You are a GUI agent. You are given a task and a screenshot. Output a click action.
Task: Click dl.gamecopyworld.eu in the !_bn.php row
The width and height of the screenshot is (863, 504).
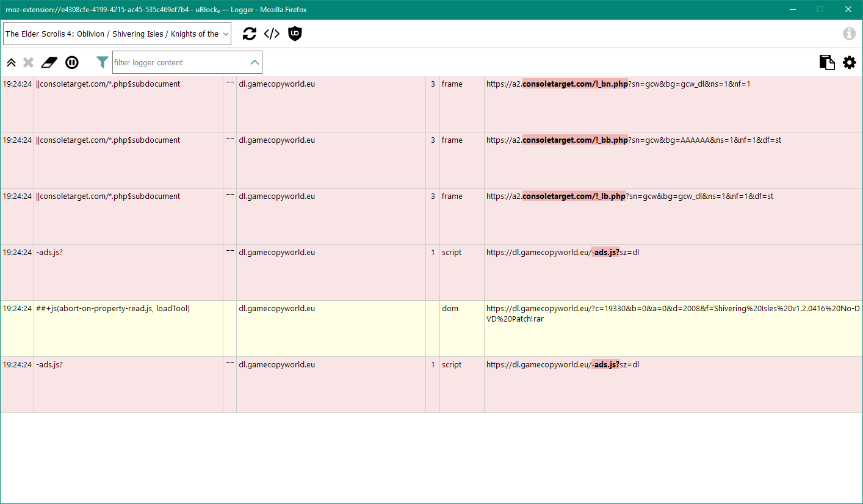click(x=276, y=84)
